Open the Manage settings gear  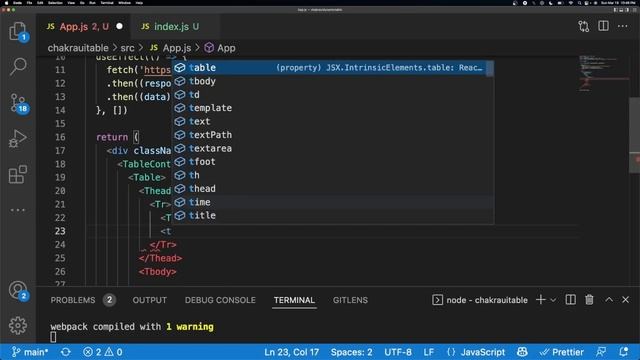[18, 325]
